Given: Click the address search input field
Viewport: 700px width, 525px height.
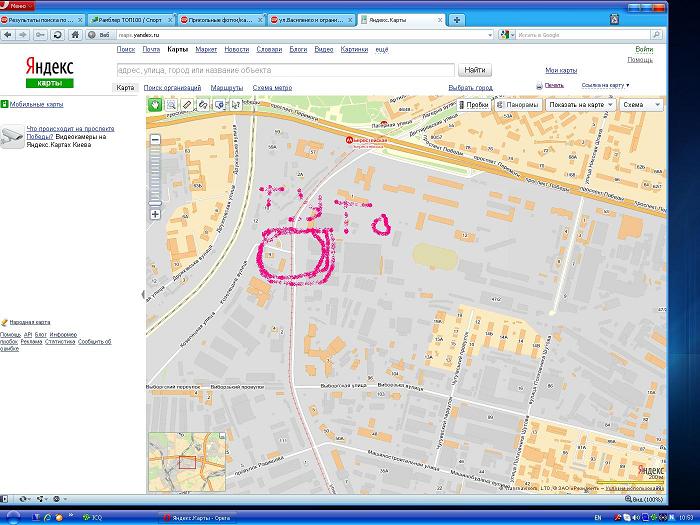Looking at the screenshot, I should [285, 70].
